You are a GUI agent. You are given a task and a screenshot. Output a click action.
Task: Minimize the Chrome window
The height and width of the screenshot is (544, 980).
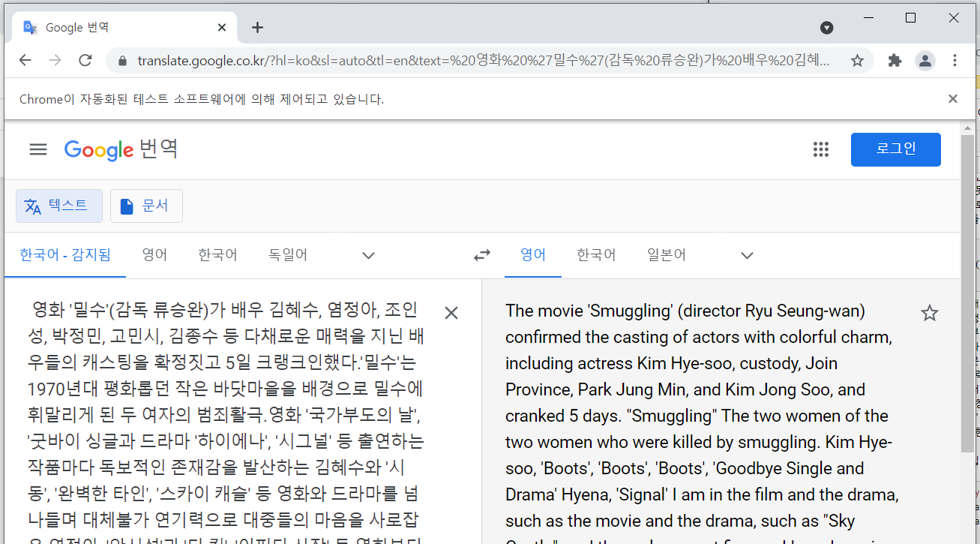tap(868, 18)
